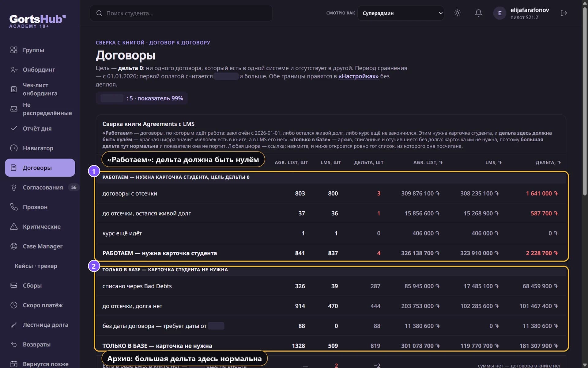The image size is (588, 368).
Task: Open the notifications bell
Action: click(x=478, y=13)
